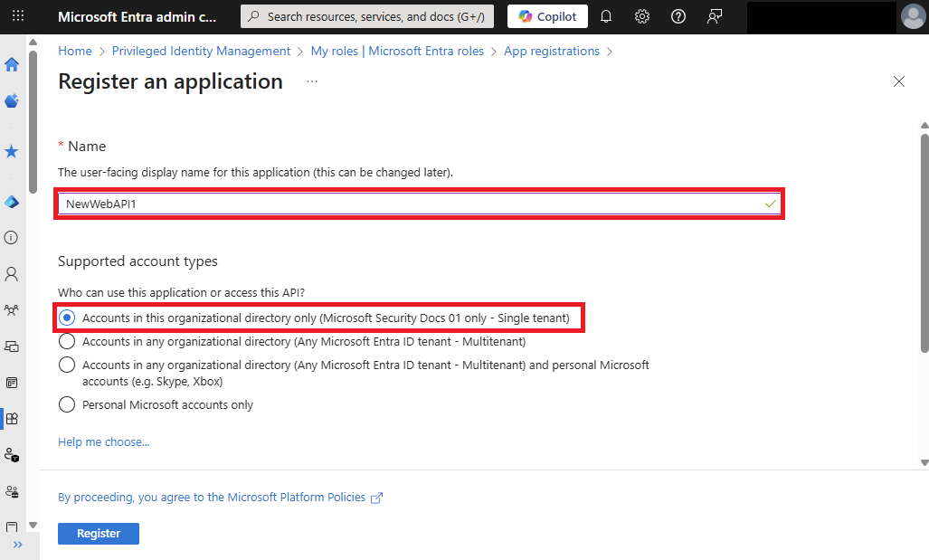Open the app launcher grid icon
This screenshot has height=560, width=929.
point(18,16)
